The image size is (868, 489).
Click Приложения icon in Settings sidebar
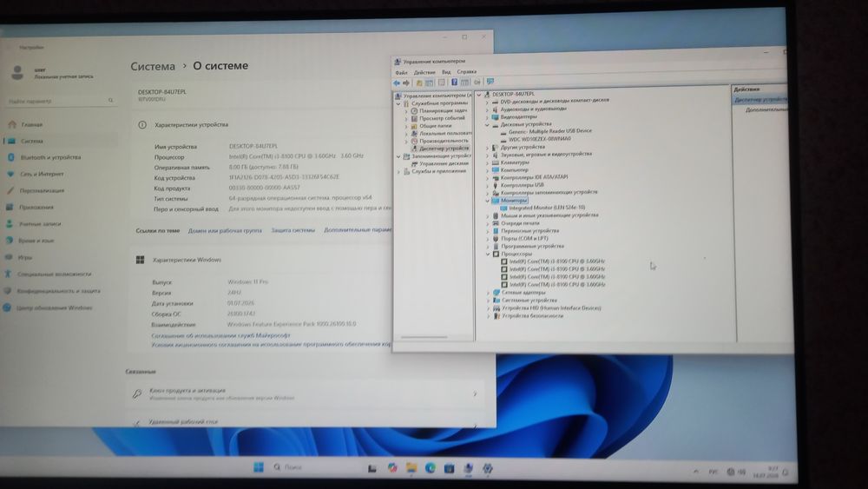[x=10, y=207]
